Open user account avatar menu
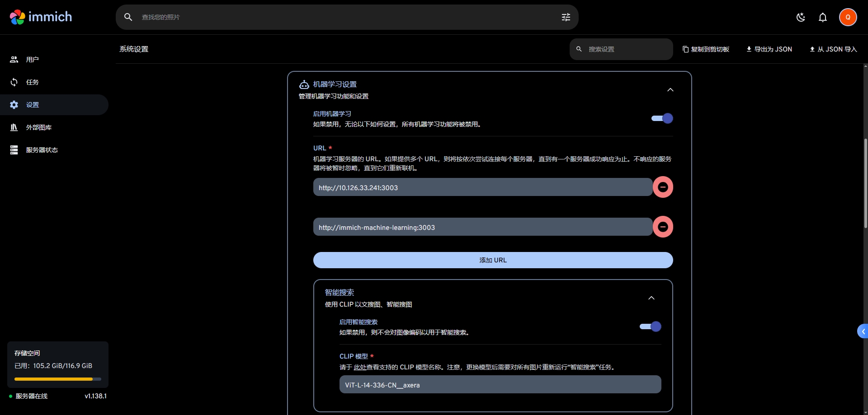 click(848, 17)
